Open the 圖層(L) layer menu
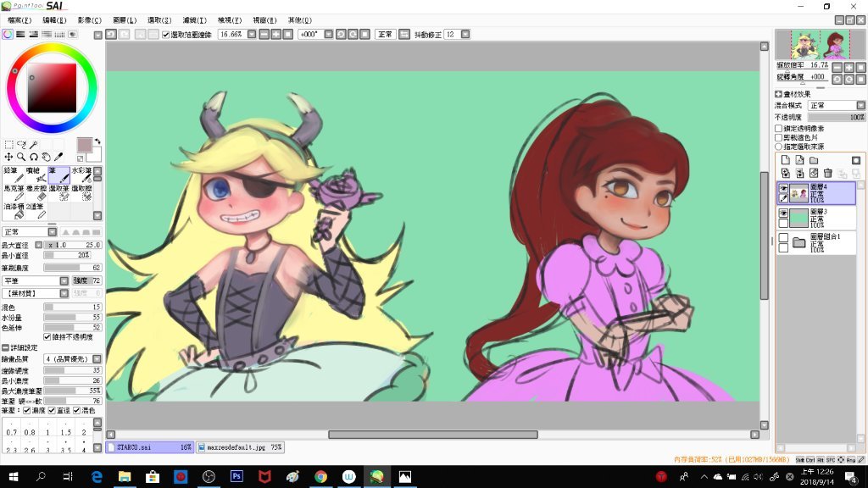 coord(125,20)
